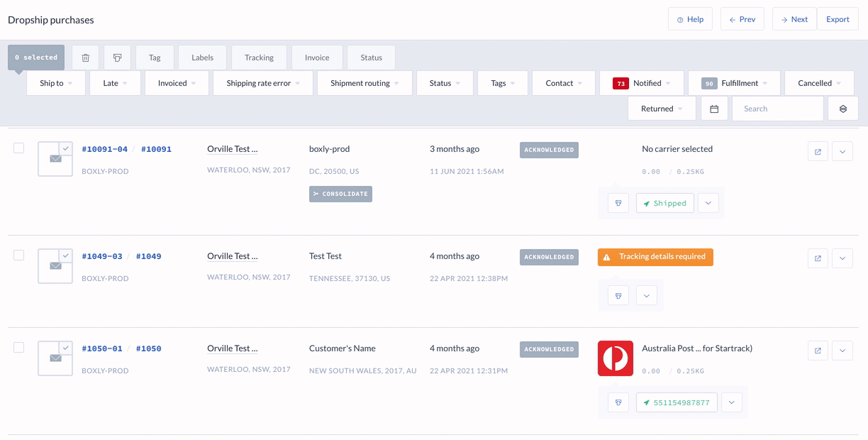The width and height of the screenshot is (868, 440).
Task: Click the Australia Post carrier logo
Action: tap(616, 358)
